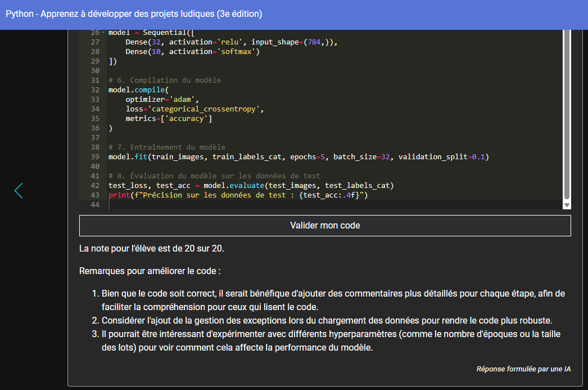
Task: Click 'Remarques pour améliorer le code :' heading
Action: click(x=150, y=271)
